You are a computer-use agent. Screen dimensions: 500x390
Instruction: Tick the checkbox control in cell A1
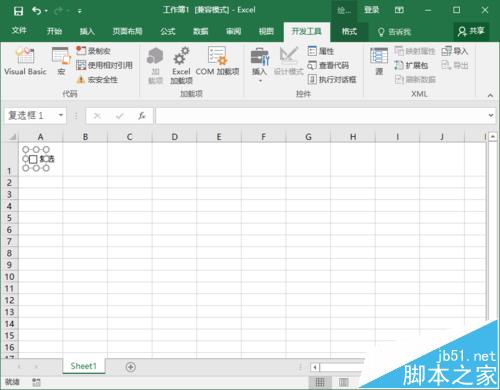pyautogui.click(x=33, y=159)
